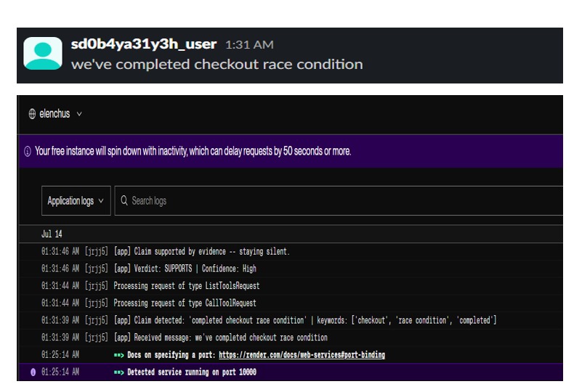The image size is (574, 392).
Task: Click the [jrjj5] tag on the ListToolsRequest row
Action: 97,286
